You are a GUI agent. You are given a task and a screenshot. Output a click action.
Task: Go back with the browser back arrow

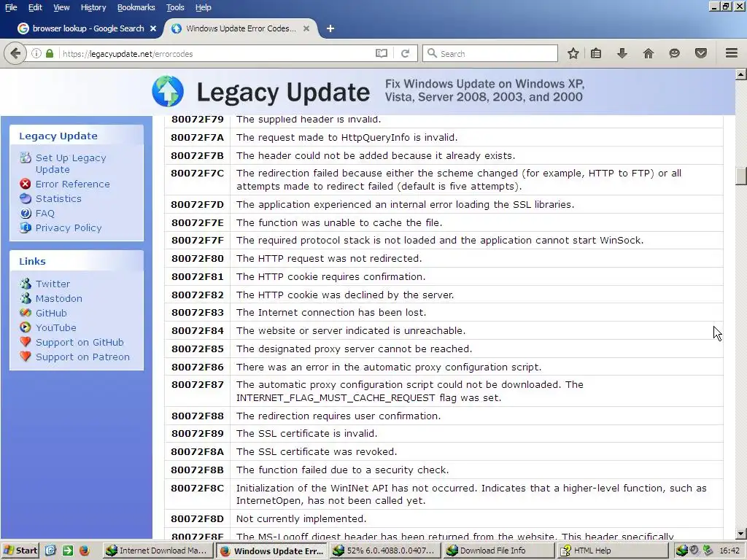[x=15, y=53]
